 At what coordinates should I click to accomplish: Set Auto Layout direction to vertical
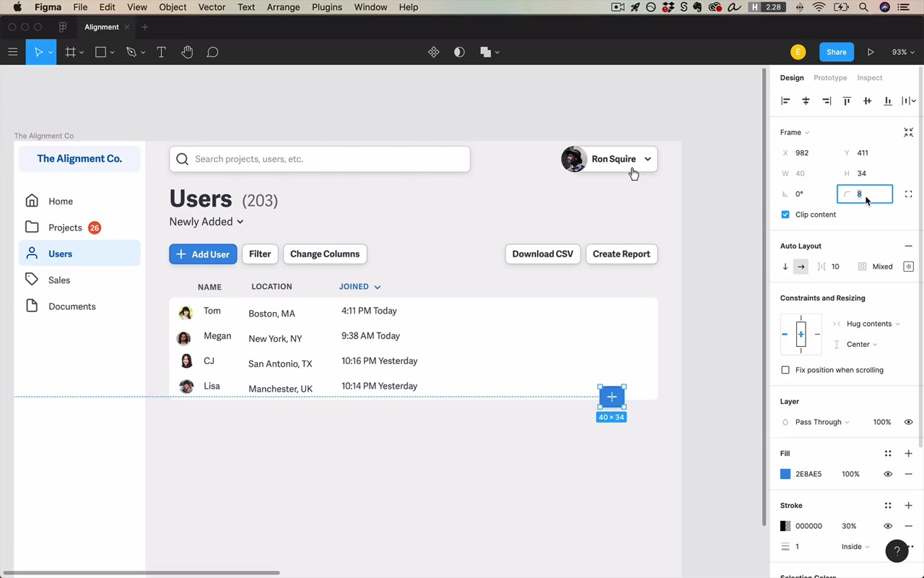tap(785, 267)
